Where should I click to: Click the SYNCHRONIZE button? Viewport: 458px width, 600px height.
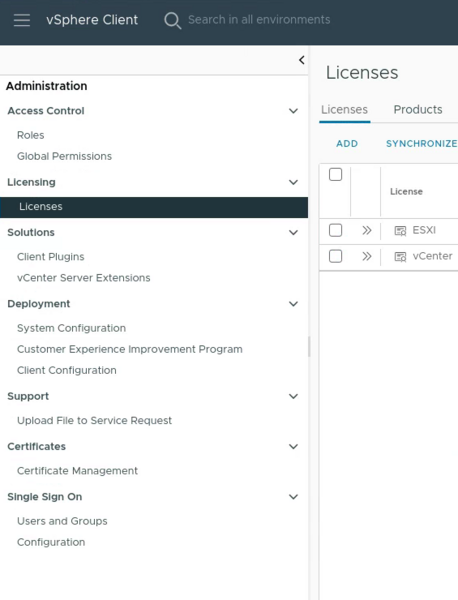coord(422,144)
